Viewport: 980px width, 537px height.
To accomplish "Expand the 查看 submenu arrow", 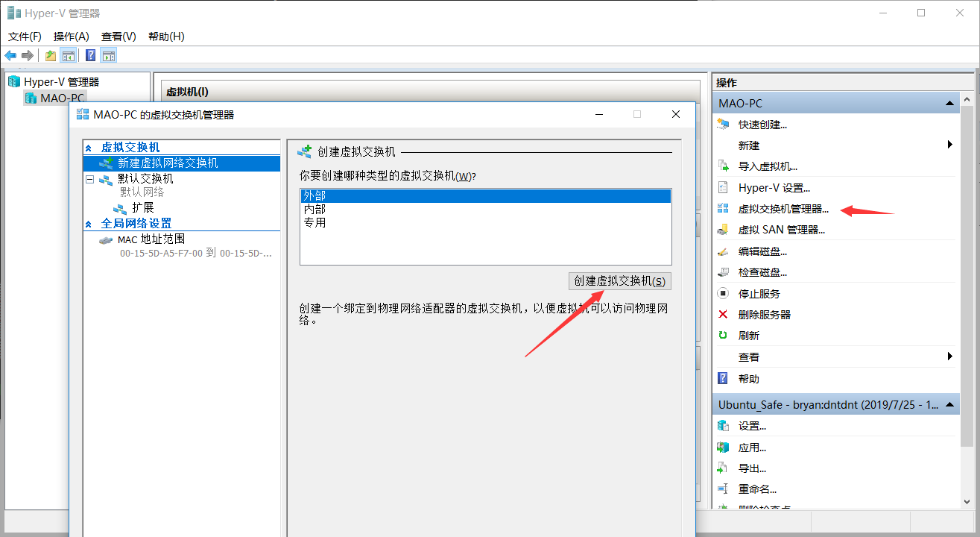I will (x=950, y=357).
